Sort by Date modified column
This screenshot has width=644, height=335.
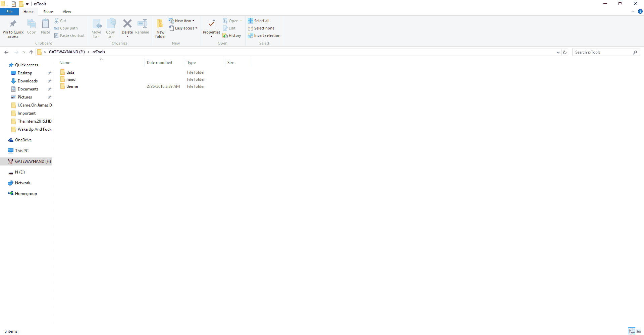click(165, 63)
